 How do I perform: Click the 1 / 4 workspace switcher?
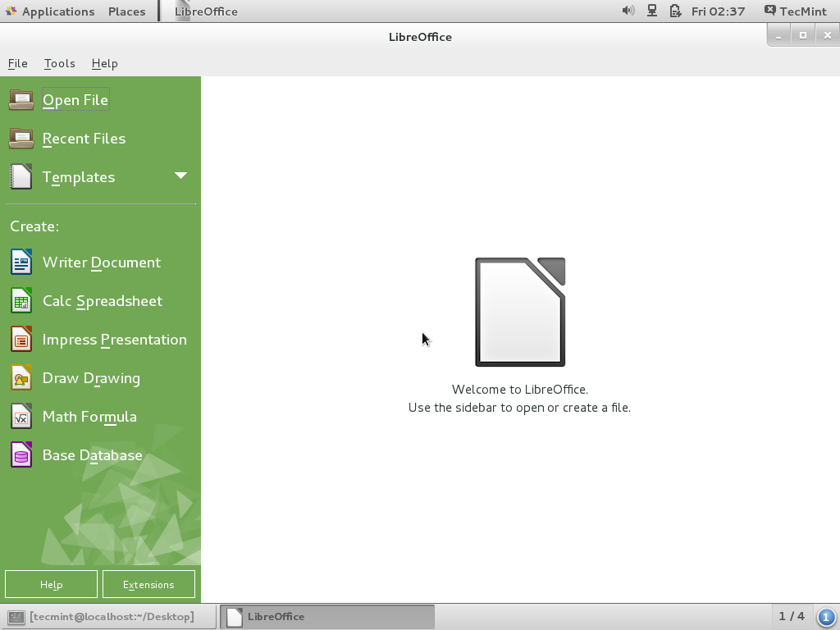click(x=792, y=617)
